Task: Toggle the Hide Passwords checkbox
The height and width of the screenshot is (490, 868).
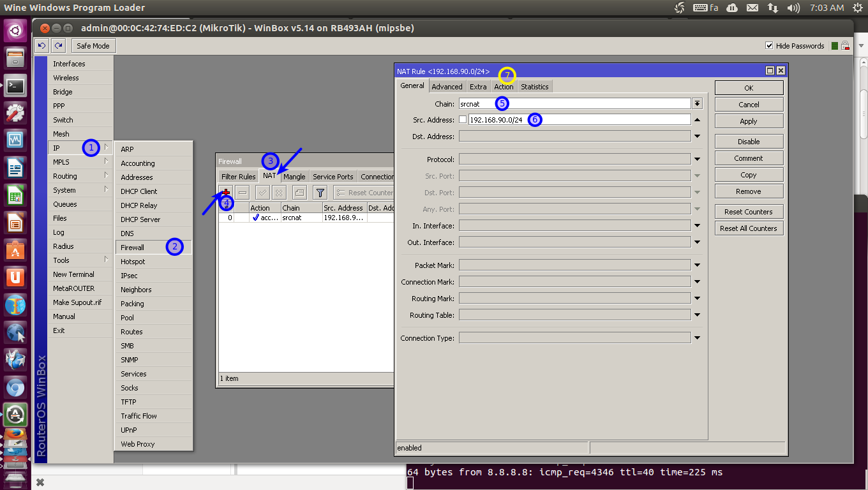Action: (769, 46)
